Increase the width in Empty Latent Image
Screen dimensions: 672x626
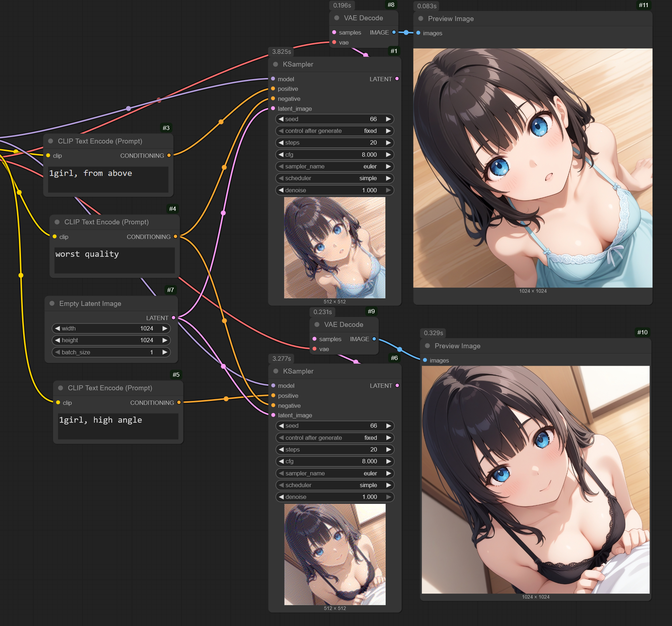(165, 328)
